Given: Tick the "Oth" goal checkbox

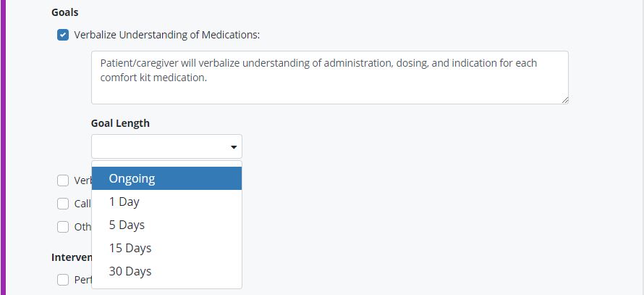Looking at the screenshot, I should point(63,227).
